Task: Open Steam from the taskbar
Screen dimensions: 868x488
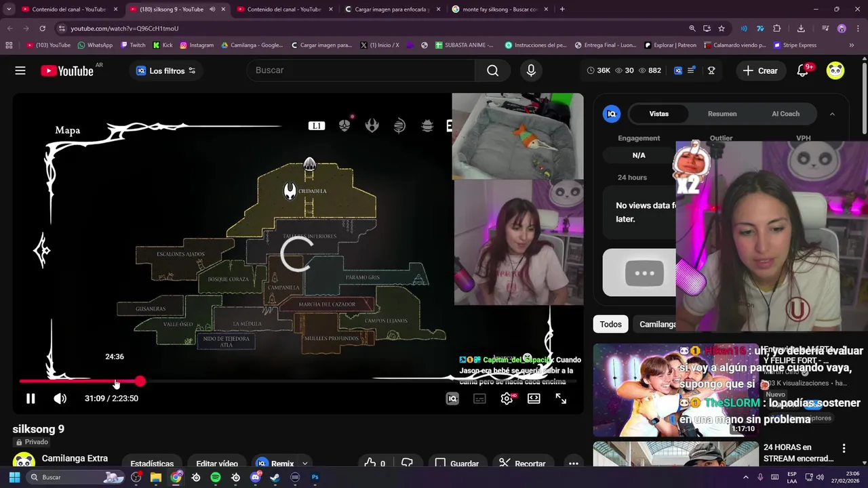Action: [275, 477]
